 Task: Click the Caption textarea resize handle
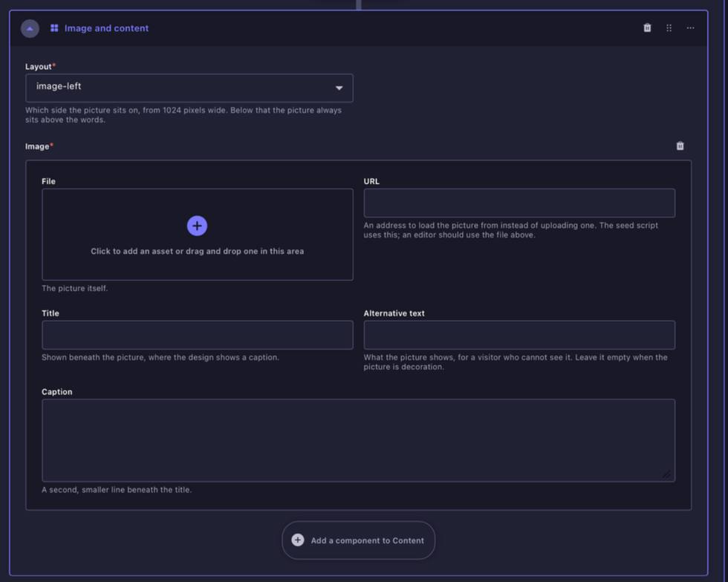pyautogui.click(x=667, y=474)
